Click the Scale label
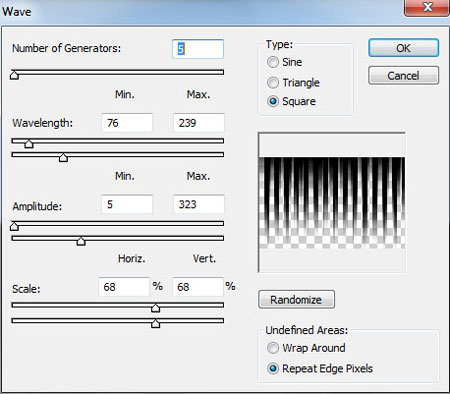The width and height of the screenshot is (450, 394). 26,289
